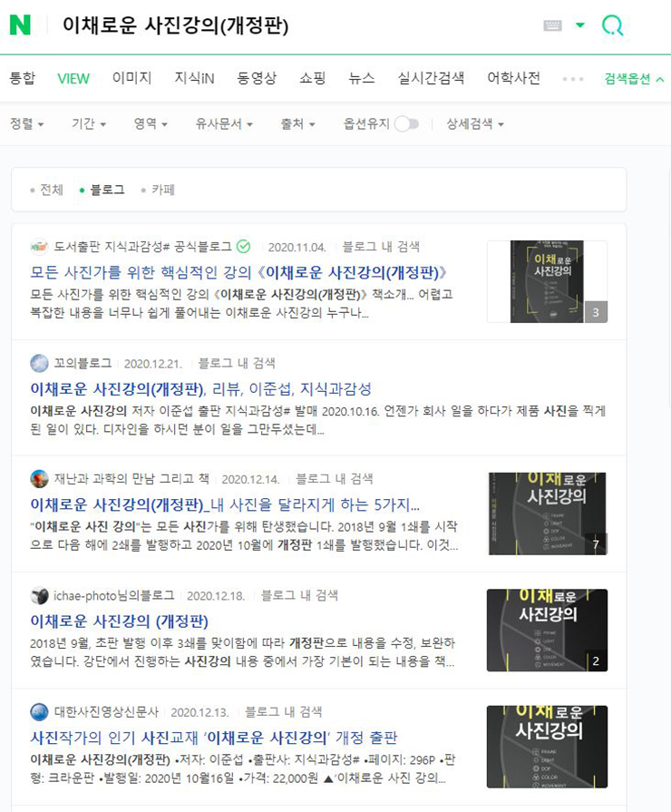Viewport: 671px width, 812px height.
Task: Open the 상세검색 dropdown
Action: pos(475,123)
